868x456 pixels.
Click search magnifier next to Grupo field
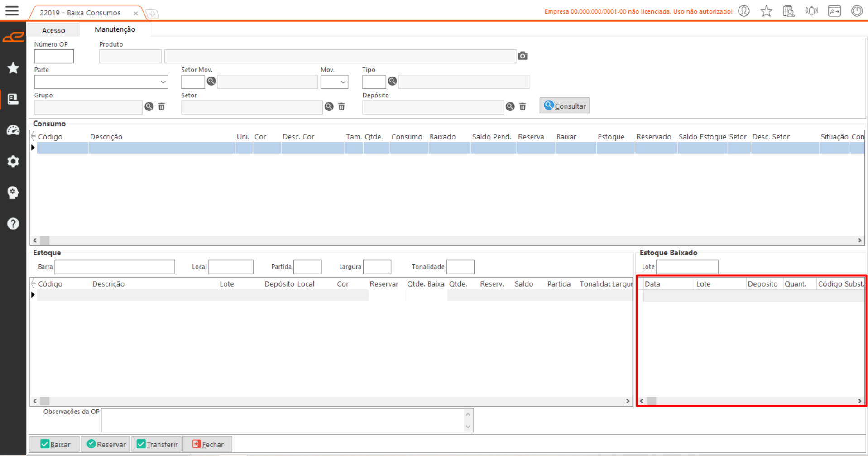point(149,106)
